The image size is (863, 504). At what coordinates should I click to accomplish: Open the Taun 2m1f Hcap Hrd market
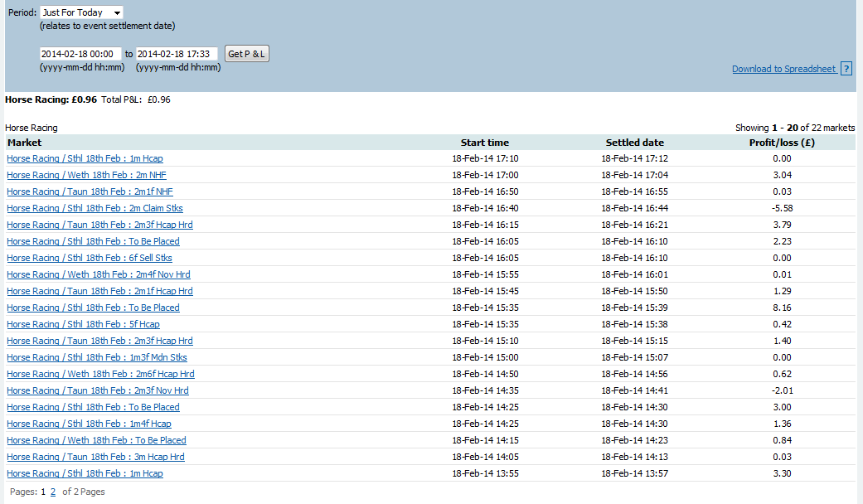pos(99,290)
